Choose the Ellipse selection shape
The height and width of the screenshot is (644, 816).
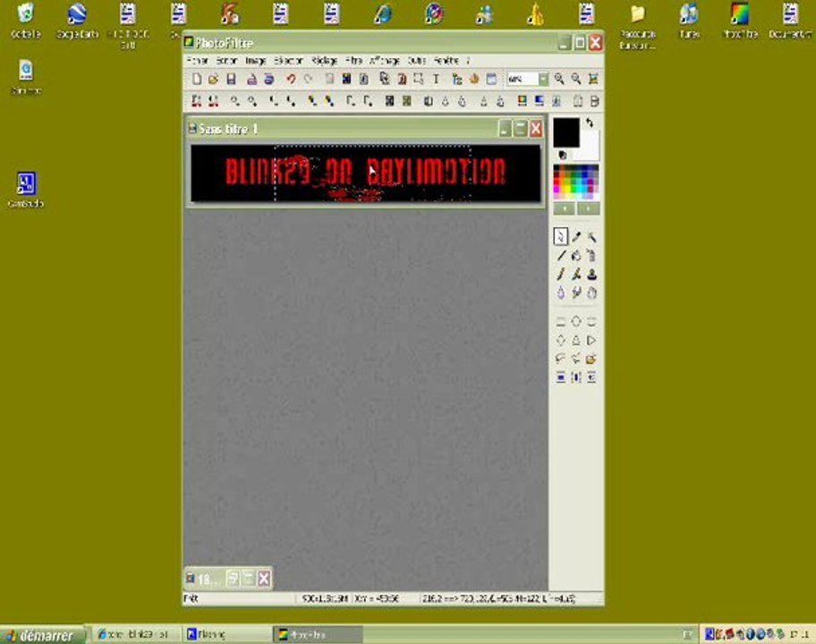[x=576, y=322]
